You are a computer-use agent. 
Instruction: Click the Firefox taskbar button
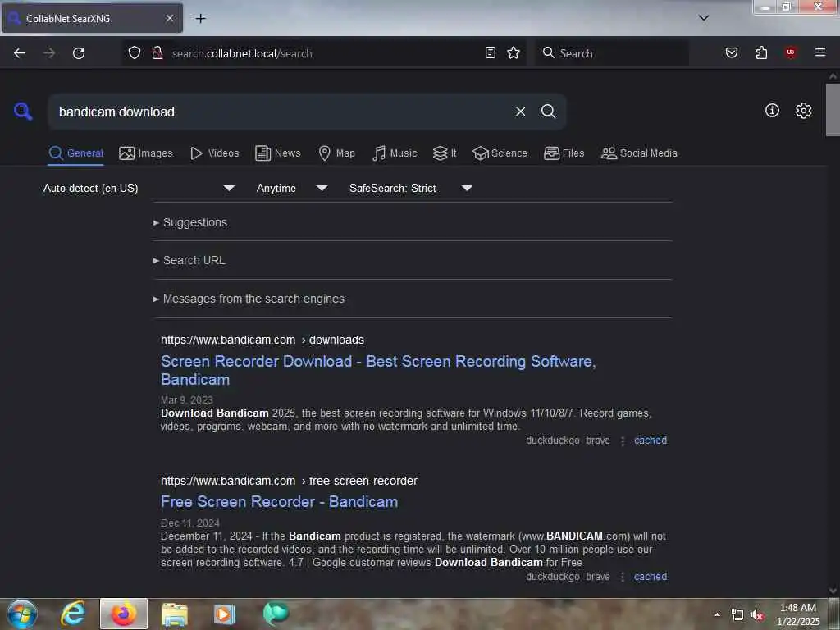tap(123, 614)
